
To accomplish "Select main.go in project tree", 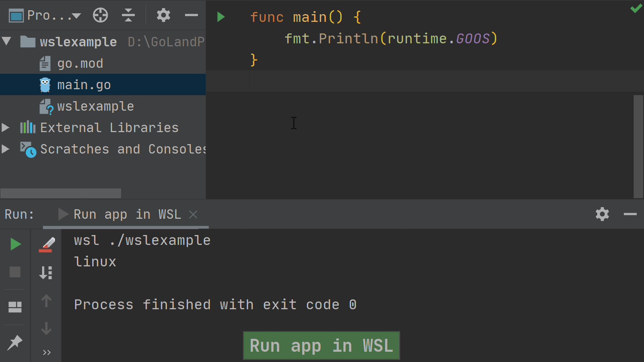I will pyautogui.click(x=84, y=85).
